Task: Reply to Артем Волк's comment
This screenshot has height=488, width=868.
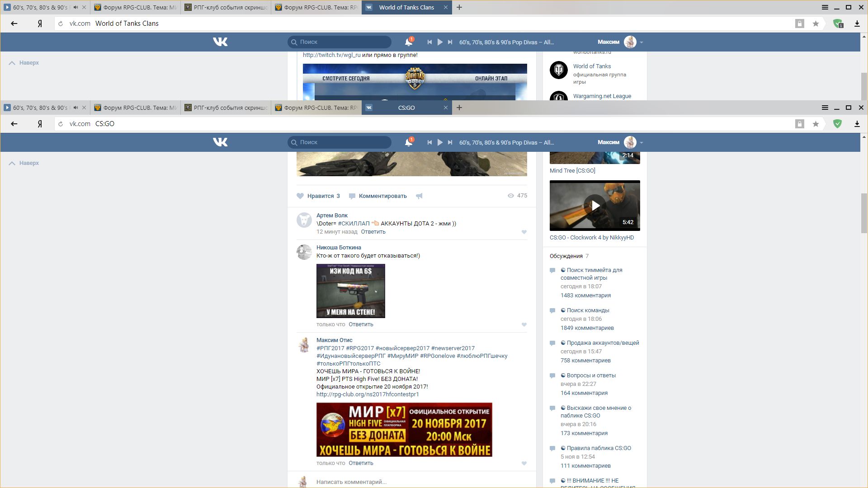Action: tap(373, 232)
